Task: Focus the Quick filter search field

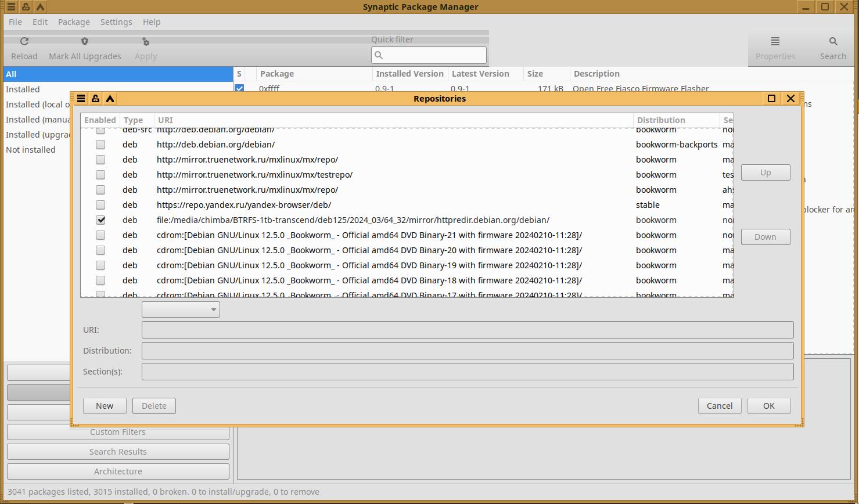Action: point(429,55)
